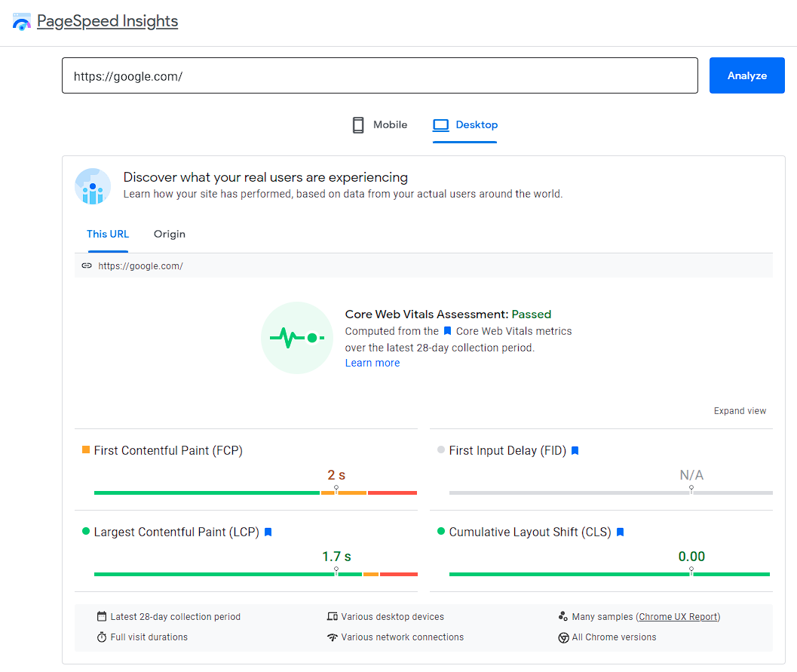Click the N/A FID value
797x672 pixels.
coord(691,474)
